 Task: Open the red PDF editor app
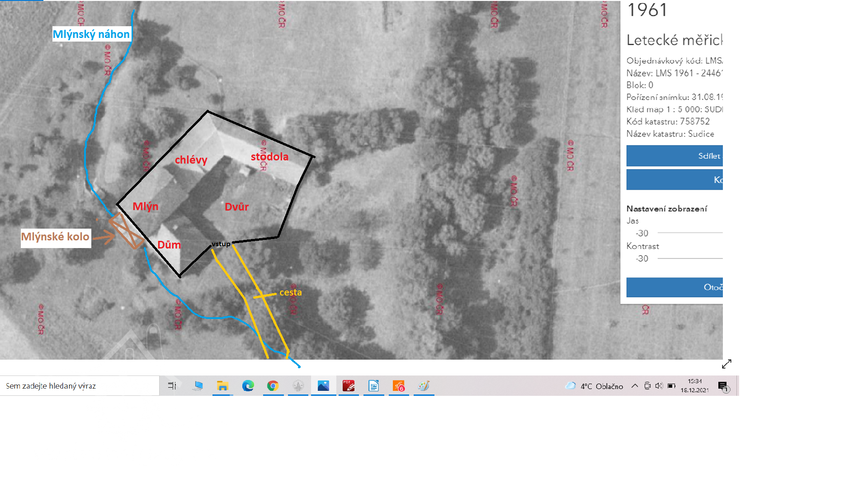[349, 386]
